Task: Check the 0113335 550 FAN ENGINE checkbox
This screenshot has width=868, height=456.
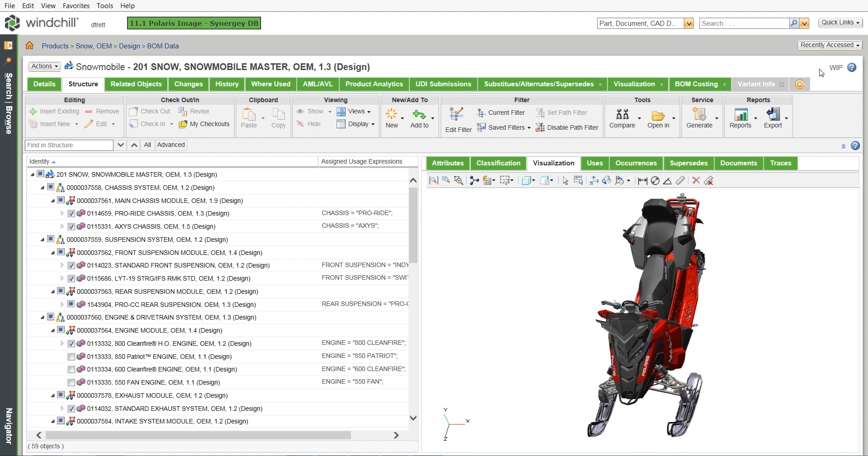Action: [x=71, y=382]
